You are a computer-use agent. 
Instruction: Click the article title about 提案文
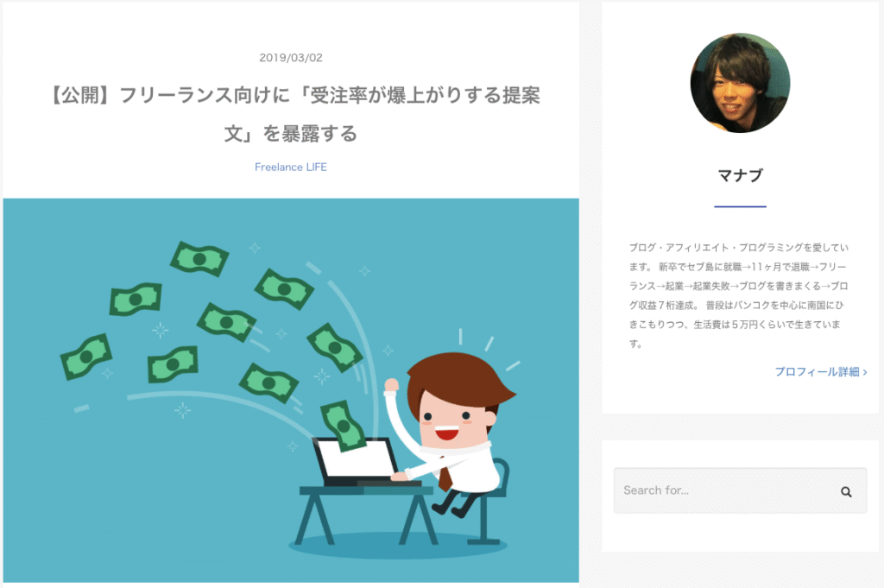coord(291,115)
